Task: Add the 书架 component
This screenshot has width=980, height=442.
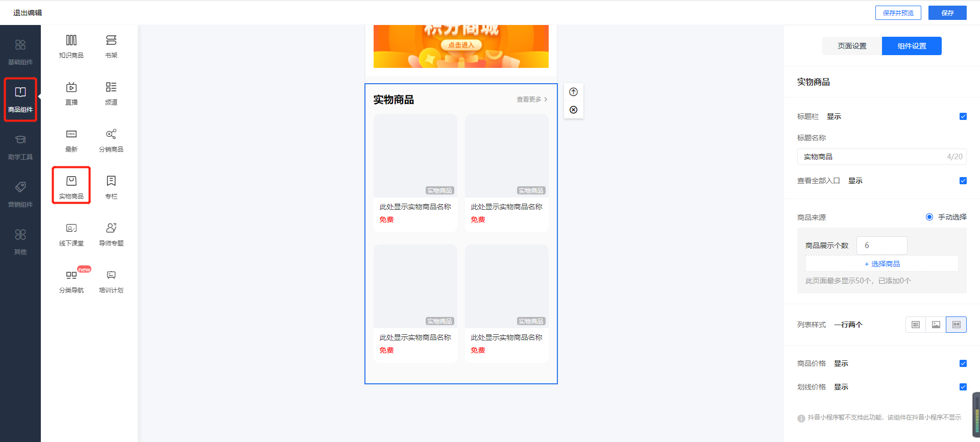Action: coord(111,46)
